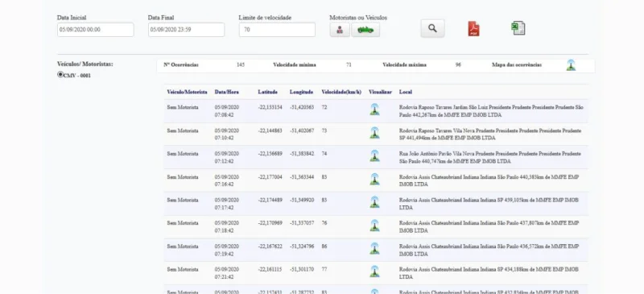Screen dimensions: 644x294
Task: View map for 07:19:42 occurrence
Action: coord(374,248)
